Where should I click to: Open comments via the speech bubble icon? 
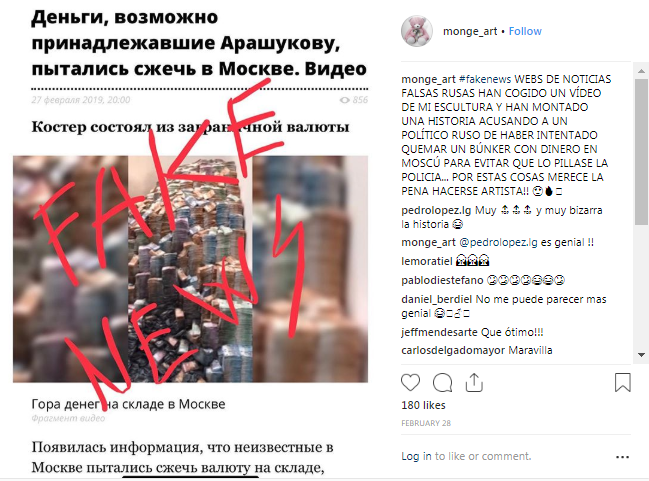pyautogui.click(x=442, y=383)
